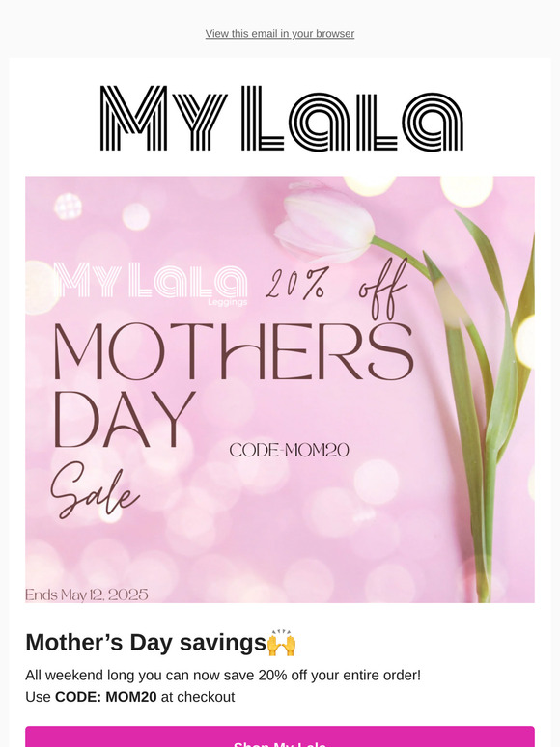Click "CODE-MOM20" text inside the banner
This screenshot has width=560, height=747.
[290, 450]
